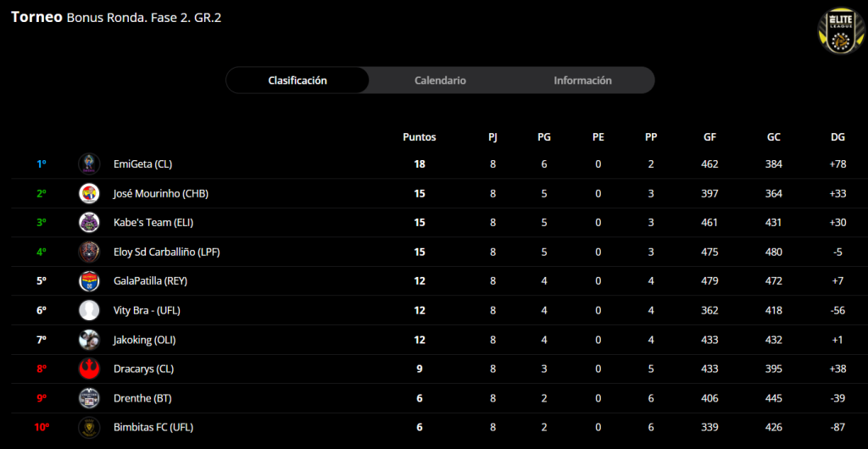Click Bimbitas FC team crest
Screen dimensions: 868x449
click(89, 427)
